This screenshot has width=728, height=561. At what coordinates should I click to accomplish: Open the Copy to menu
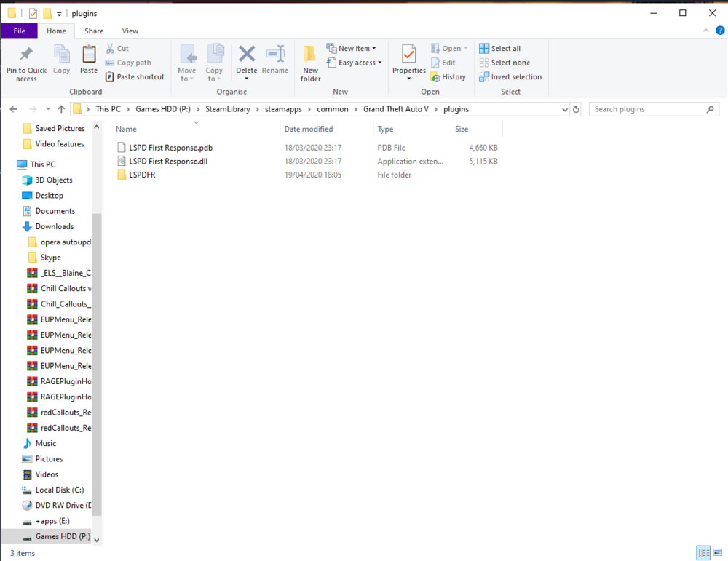click(214, 63)
